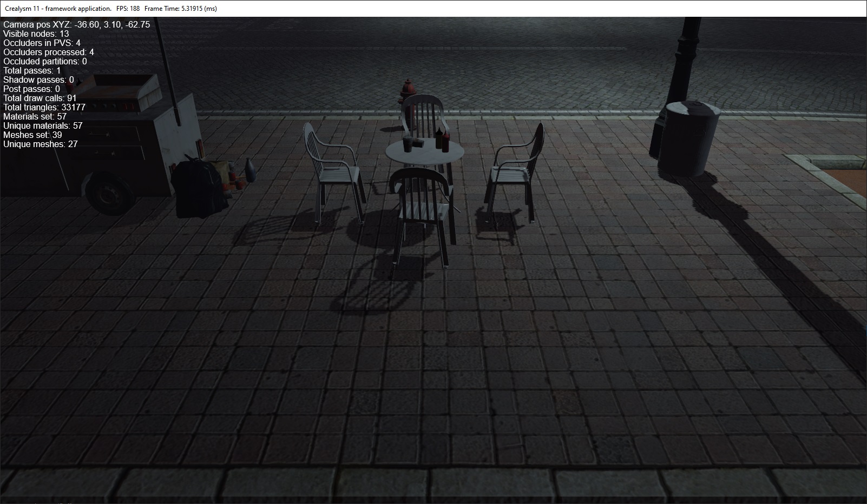Click the Unique meshes stat line
867x504 pixels.
point(41,144)
